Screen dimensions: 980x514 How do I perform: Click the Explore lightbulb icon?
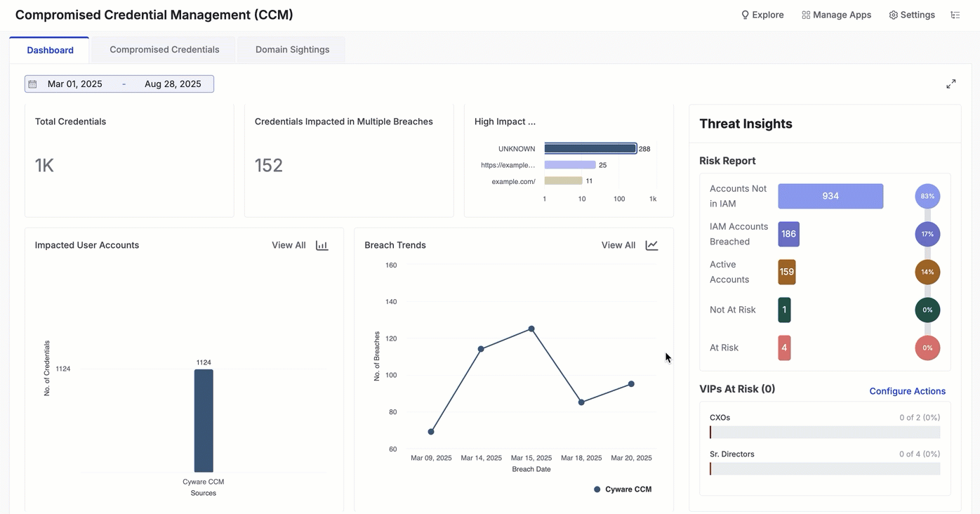click(745, 15)
